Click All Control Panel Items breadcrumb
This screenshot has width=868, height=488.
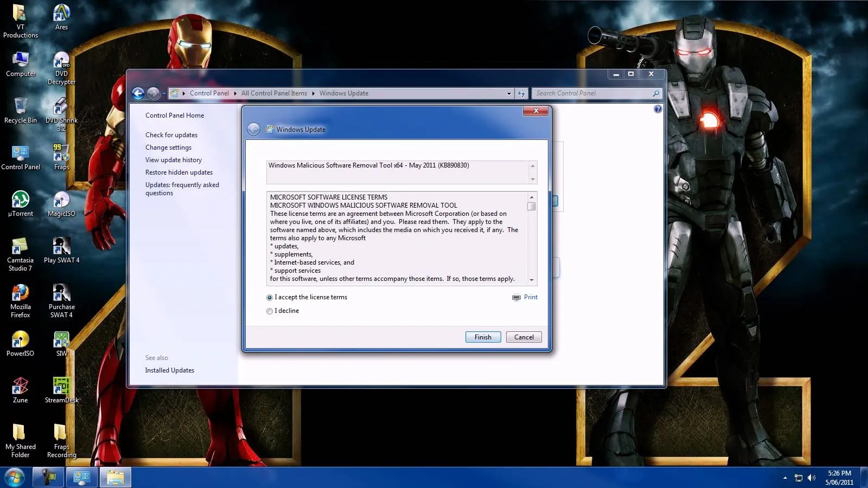(x=274, y=93)
